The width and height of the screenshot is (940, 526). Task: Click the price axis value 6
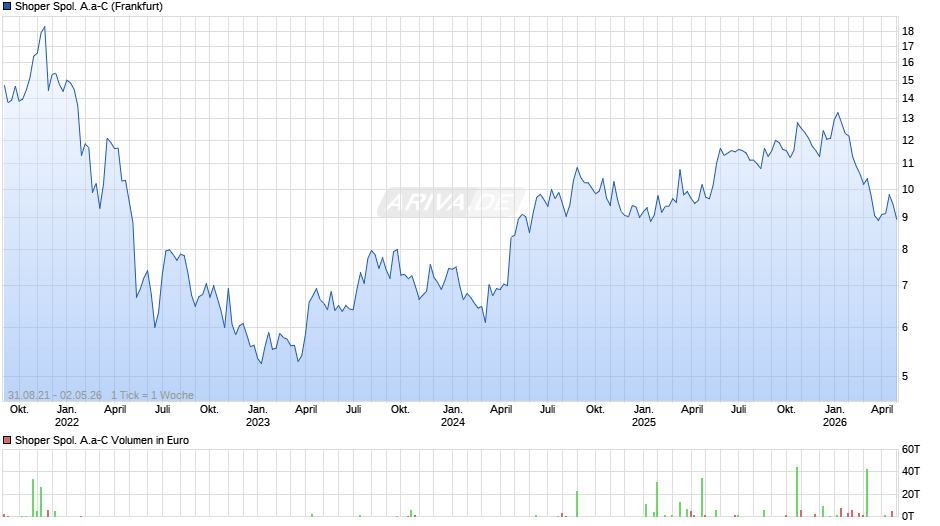click(905, 327)
